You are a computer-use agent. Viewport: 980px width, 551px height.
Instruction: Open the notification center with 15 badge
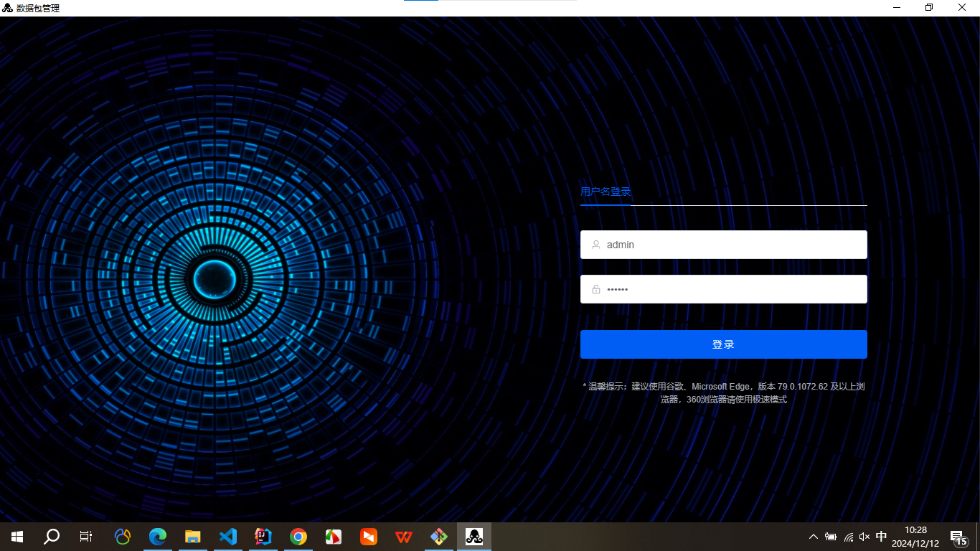[x=958, y=537]
